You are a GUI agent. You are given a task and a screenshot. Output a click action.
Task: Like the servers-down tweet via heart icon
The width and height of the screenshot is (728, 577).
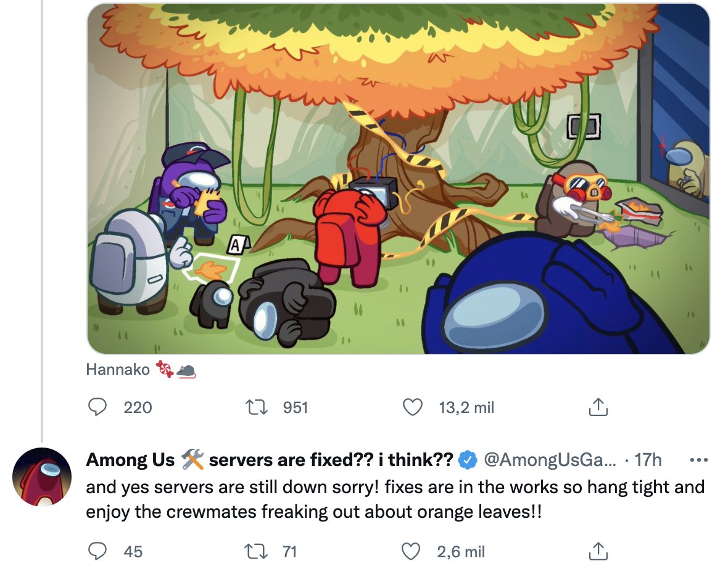pyautogui.click(x=412, y=551)
